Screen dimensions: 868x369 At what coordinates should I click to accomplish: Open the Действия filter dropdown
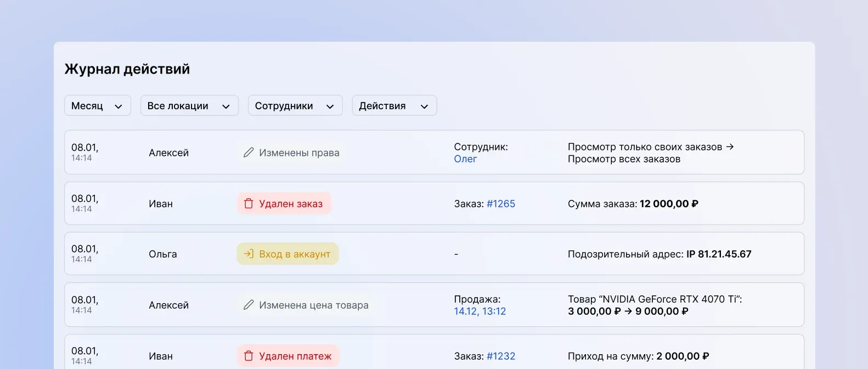394,105
